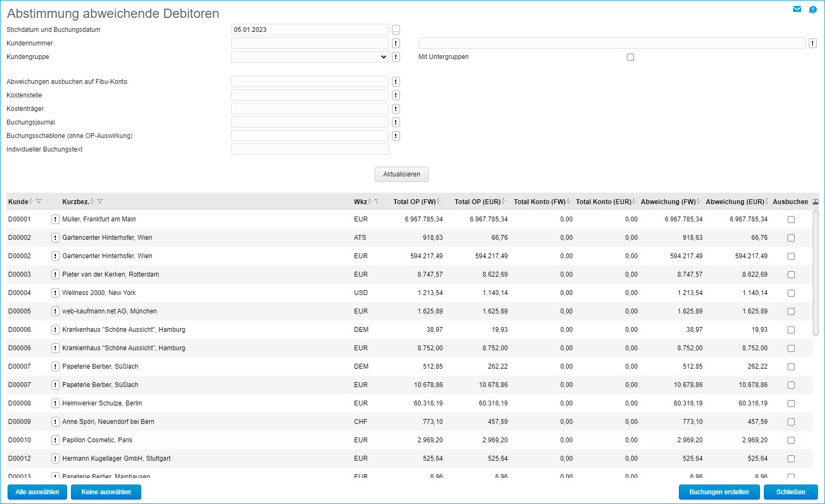Open lookup button for Kundennummer field

(x=396, y=43)
